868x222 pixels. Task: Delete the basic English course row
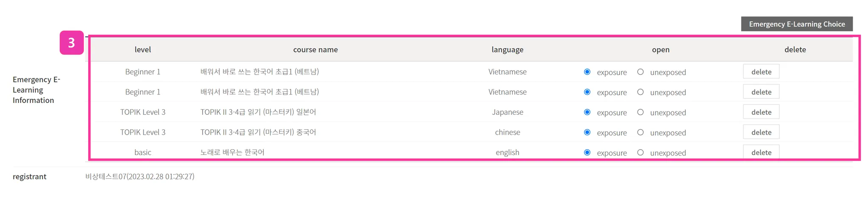tap(761, 152)
